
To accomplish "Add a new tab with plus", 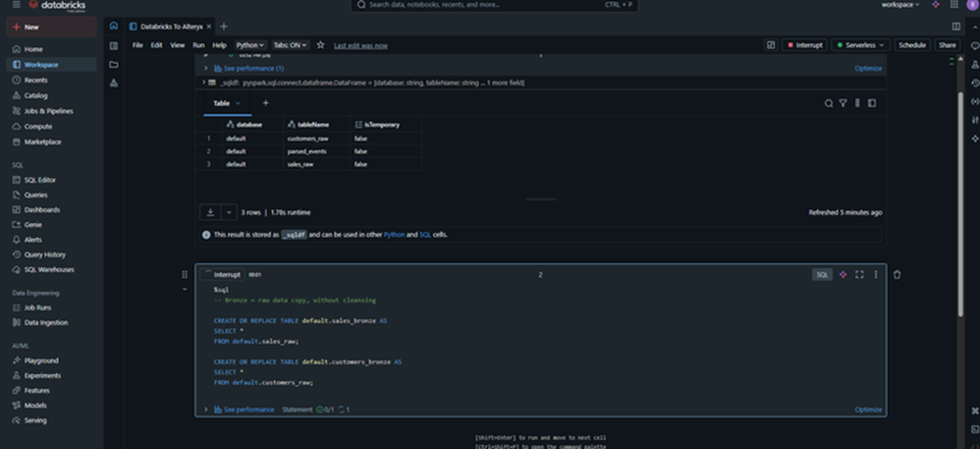I will click(x=224, y=27).
